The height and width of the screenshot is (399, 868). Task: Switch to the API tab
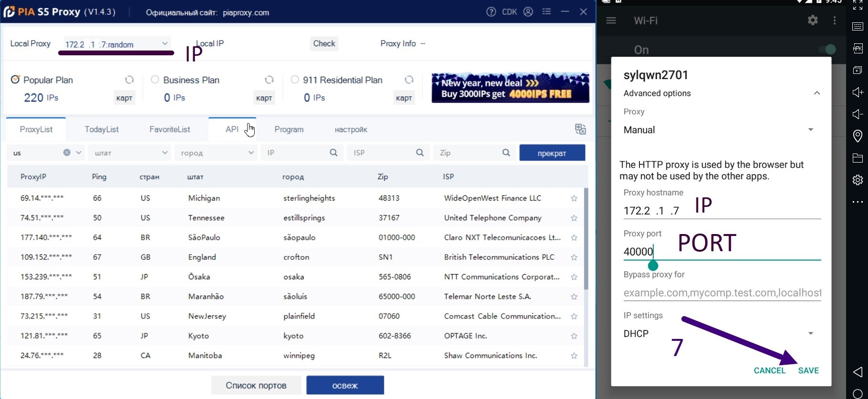pos(232,129)
